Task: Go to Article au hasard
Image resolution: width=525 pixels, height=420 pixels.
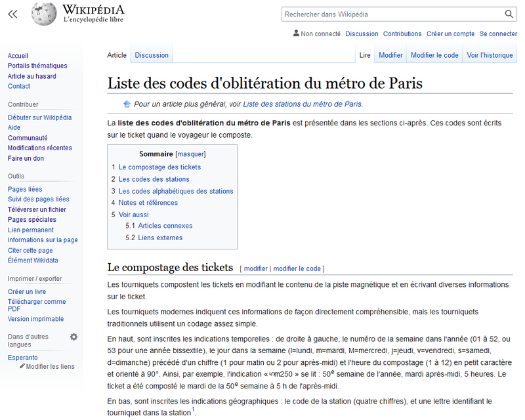Action: (x=32, y=76)
